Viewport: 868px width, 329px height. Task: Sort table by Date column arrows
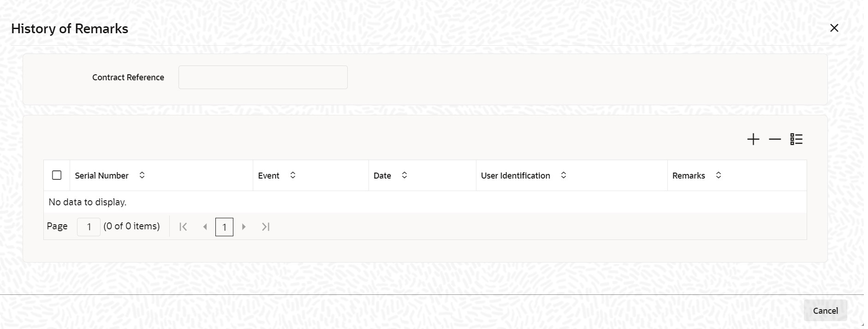tap(404, 175)
